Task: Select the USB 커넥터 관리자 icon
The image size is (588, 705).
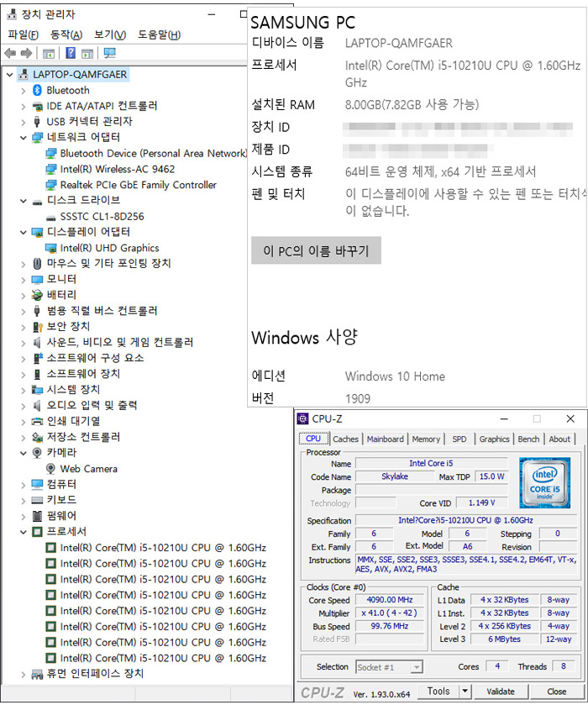Action: pos(37,122)
